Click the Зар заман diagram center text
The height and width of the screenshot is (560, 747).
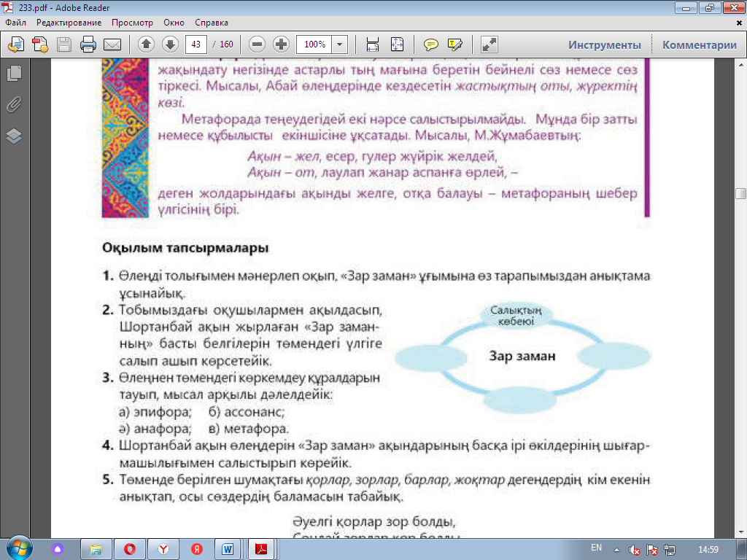click(x=522, y=356)
